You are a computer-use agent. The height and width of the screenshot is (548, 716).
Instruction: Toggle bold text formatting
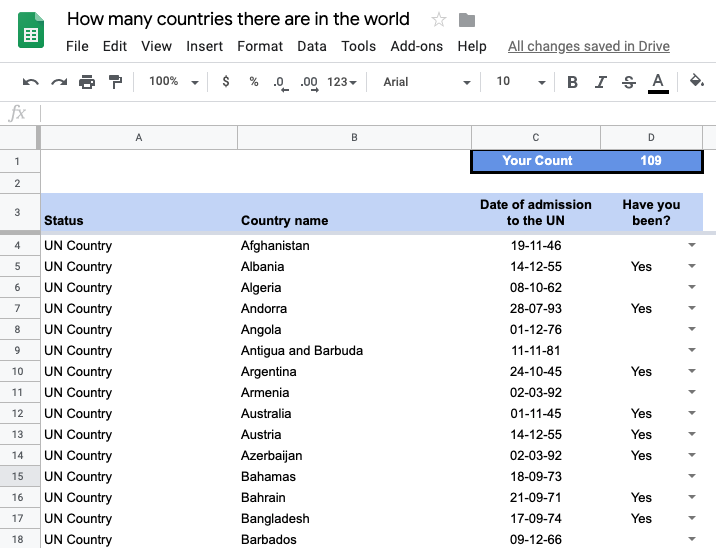572,82
